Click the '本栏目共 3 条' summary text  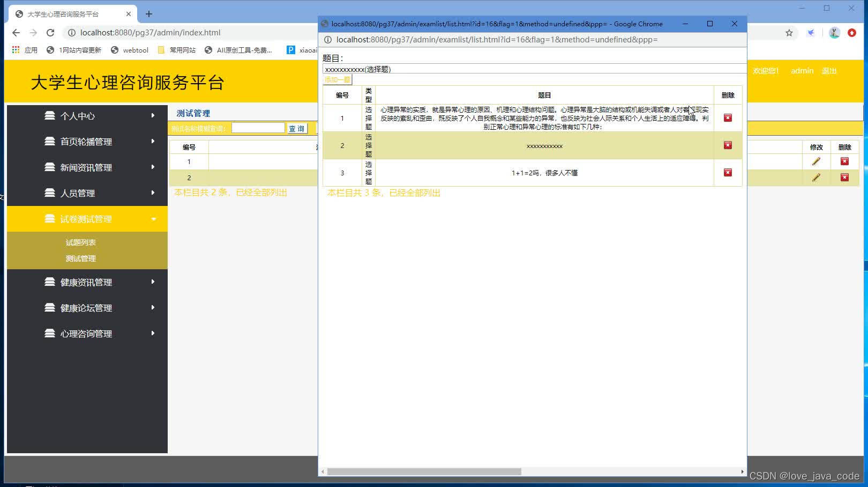pos(384,193)
